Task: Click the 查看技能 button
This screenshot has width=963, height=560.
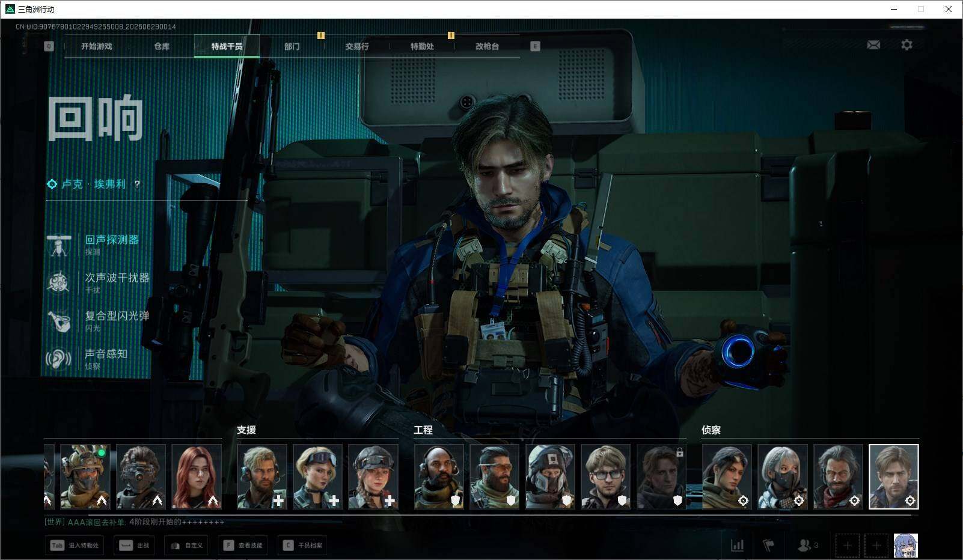Action: (x=243, y=546)
